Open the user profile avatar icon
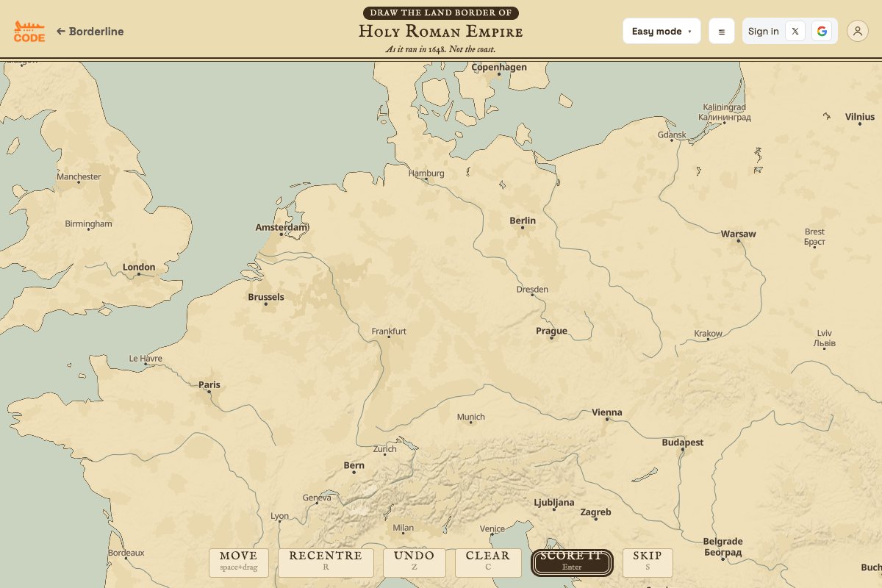This screenshot has height=588, width=882. (x=858, y=31)
